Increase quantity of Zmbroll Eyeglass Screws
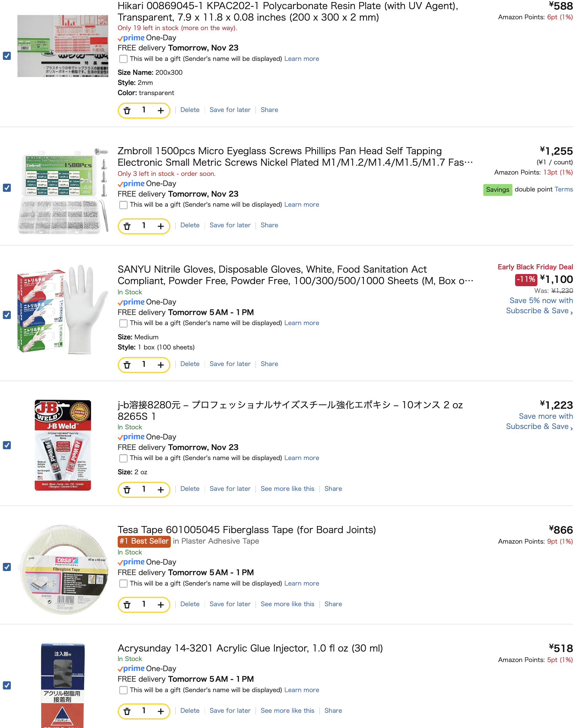 tap(161, 226)
